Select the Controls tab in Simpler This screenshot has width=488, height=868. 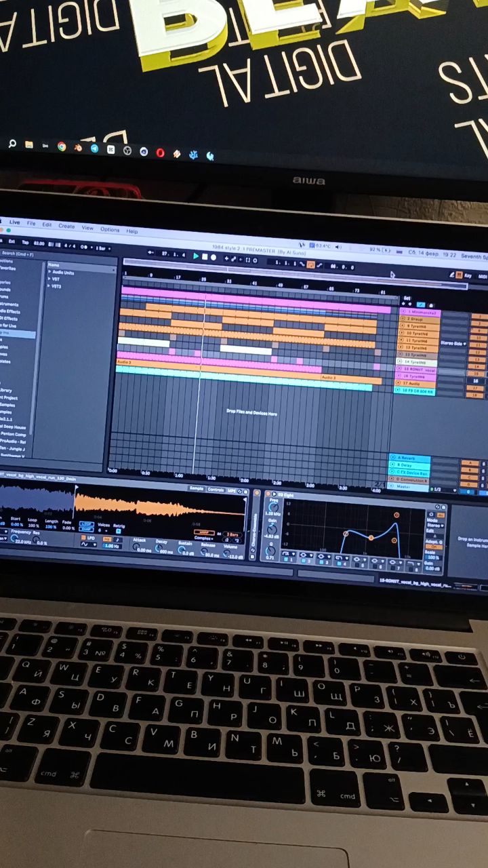(216, 490)
